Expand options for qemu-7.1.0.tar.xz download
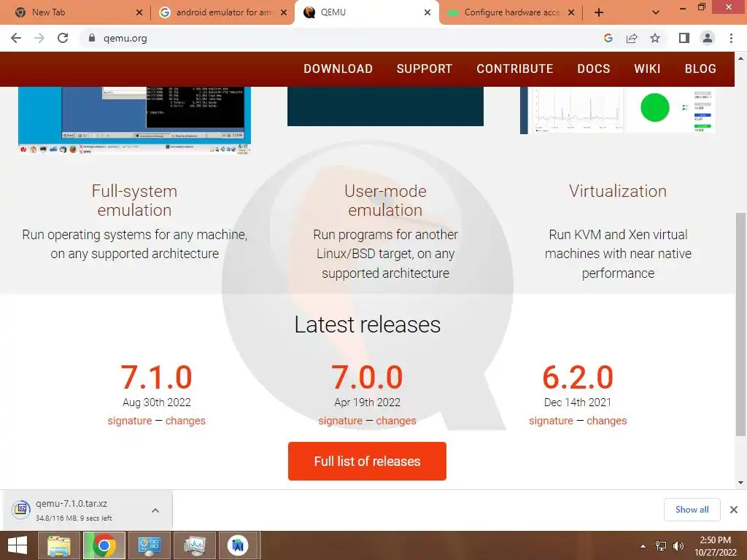Screen dimensions: 747x560 coord(155,510)
